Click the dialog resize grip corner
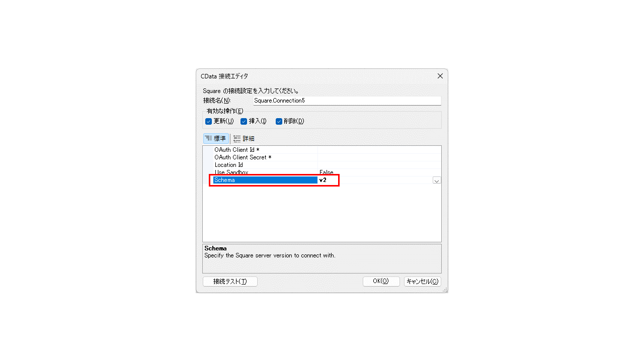 click(x=445, y=290)
